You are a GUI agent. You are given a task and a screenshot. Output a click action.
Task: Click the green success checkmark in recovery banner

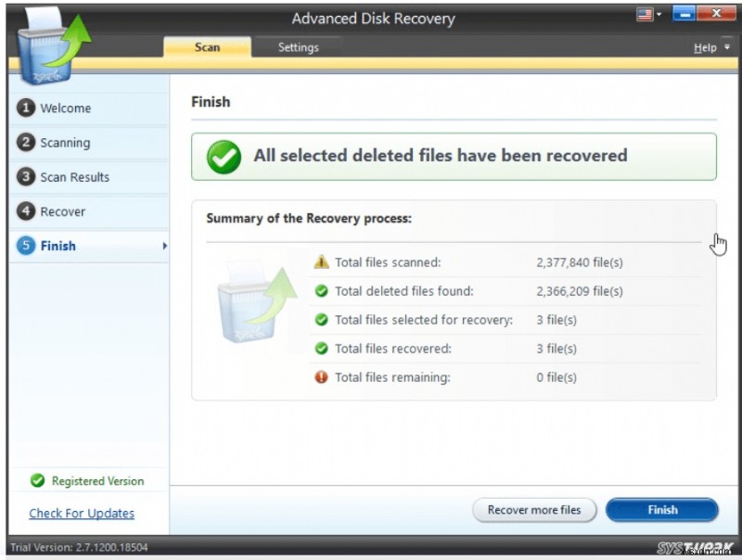pyautogui.click(x=223, y=156)
